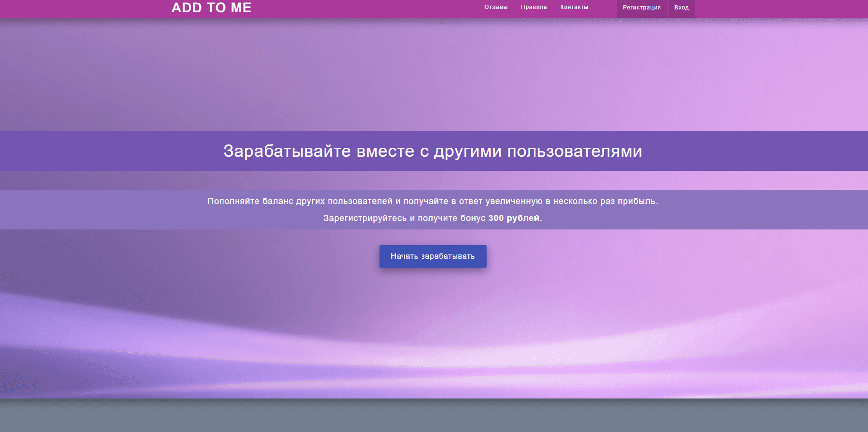Click the word пользователями in the main heading

[x=574, y=152]
